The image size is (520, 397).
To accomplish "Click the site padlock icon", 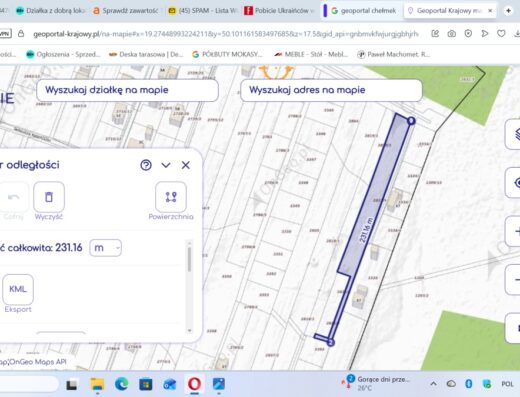I will pyautogui.click(x=21, y=34).
